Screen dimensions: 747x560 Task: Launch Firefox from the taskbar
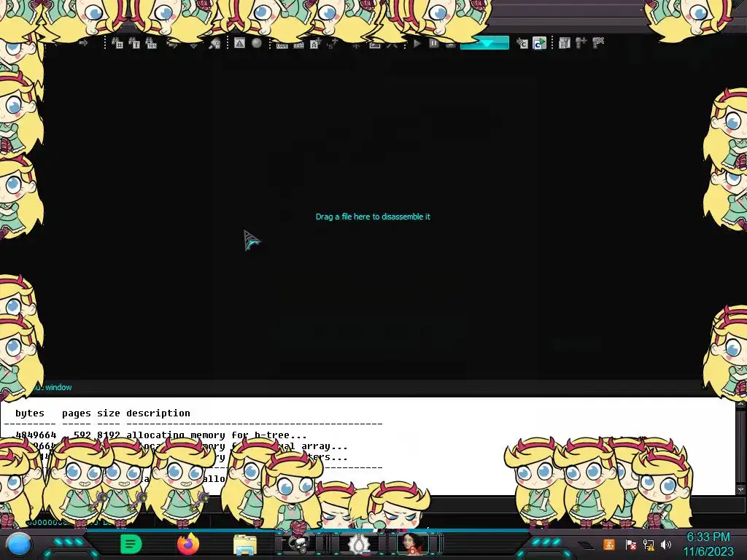point(188,544)
